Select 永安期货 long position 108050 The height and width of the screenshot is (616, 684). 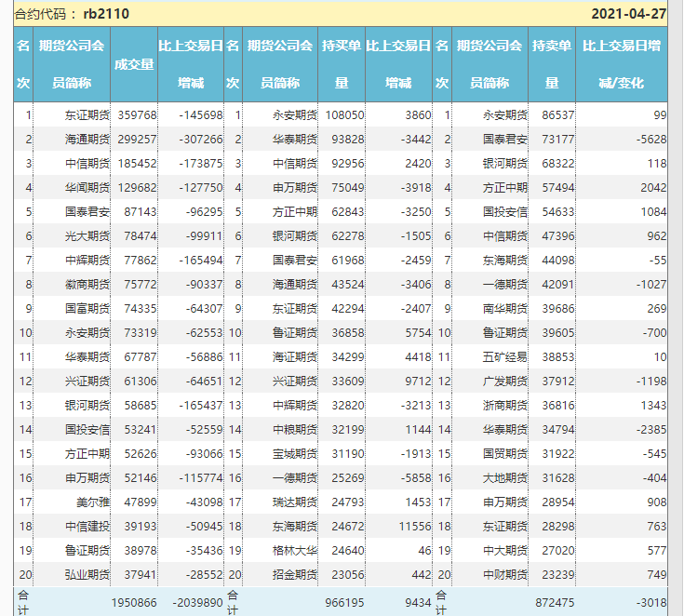344,115
